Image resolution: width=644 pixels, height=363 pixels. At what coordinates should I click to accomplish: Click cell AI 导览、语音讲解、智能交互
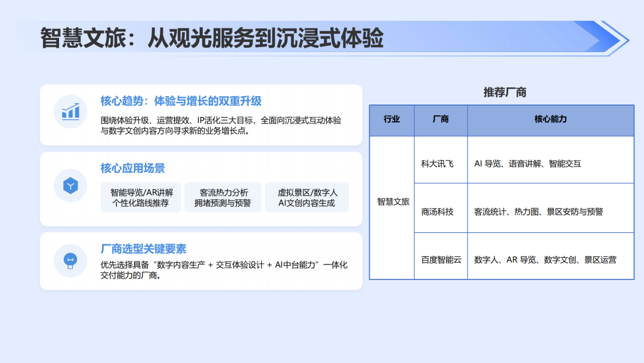(x=551, y=160)
